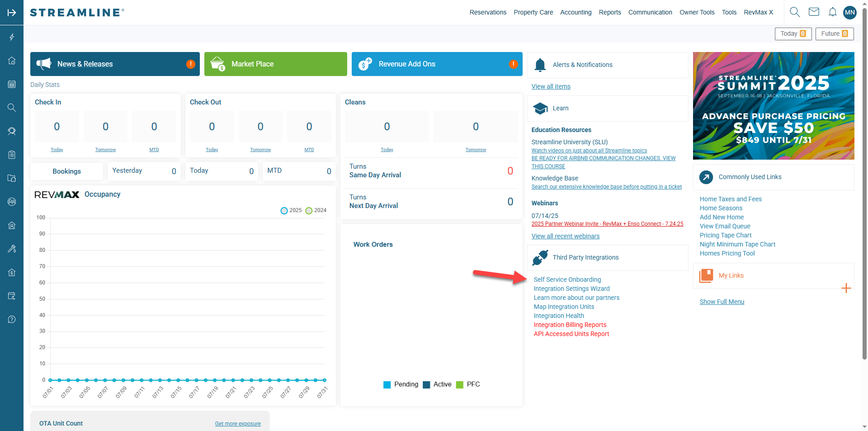Click Check Out MTD link
The height and width of the screenshot is (431, 868).
coord(309,150)
